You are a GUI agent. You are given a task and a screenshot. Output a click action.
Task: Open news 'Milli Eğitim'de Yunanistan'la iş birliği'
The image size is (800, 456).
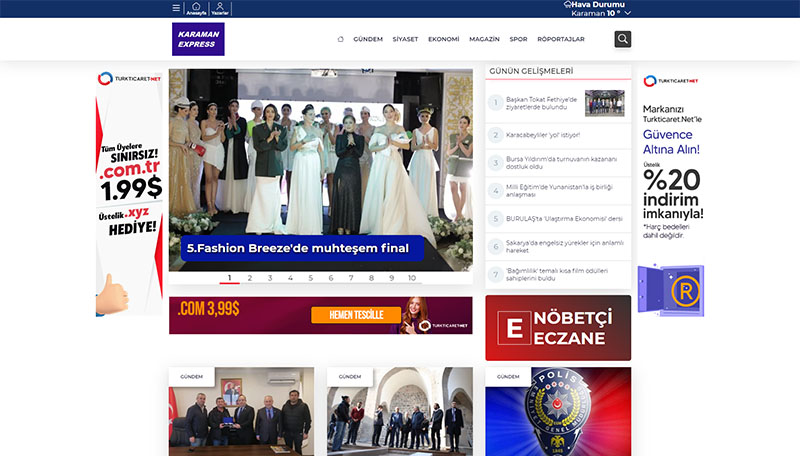(x=559, y=191)
